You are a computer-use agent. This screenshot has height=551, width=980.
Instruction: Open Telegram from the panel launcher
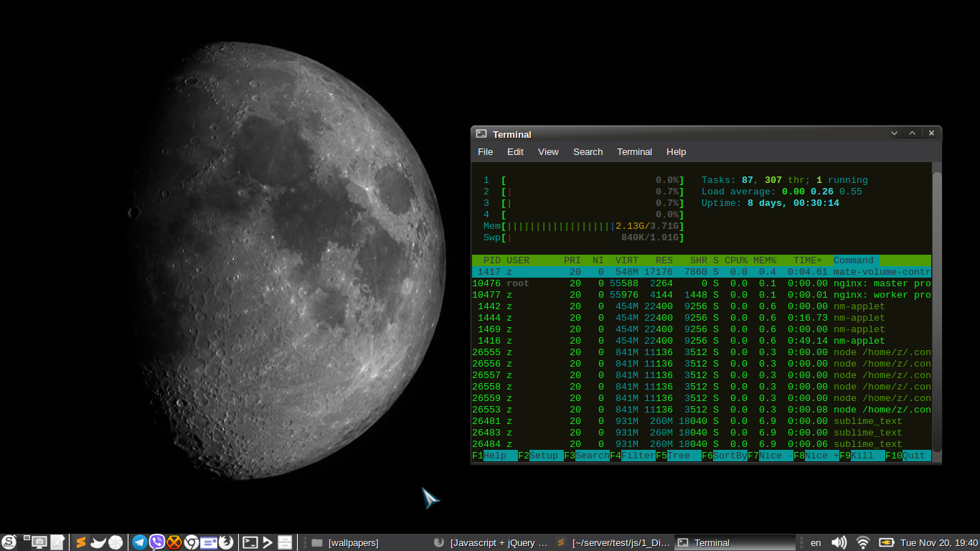(x=140, y=542)
